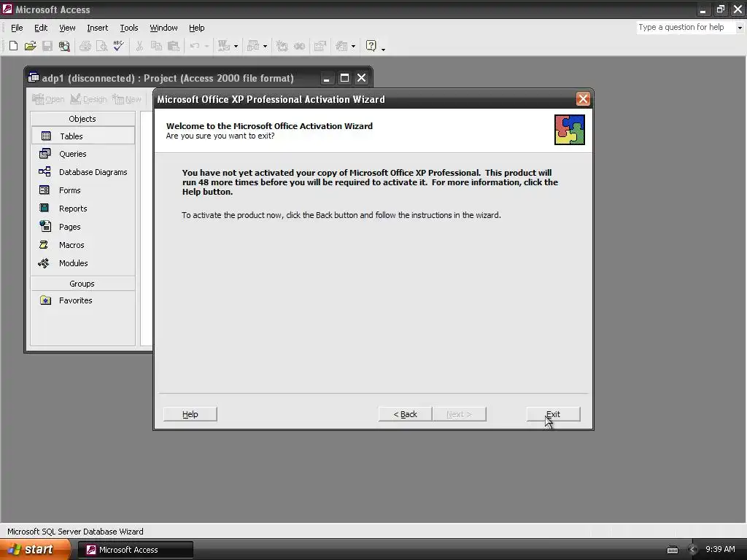Screen dimensions: 747x560
Task: Click the Print toolbar icon
Action: coord(85,46)
